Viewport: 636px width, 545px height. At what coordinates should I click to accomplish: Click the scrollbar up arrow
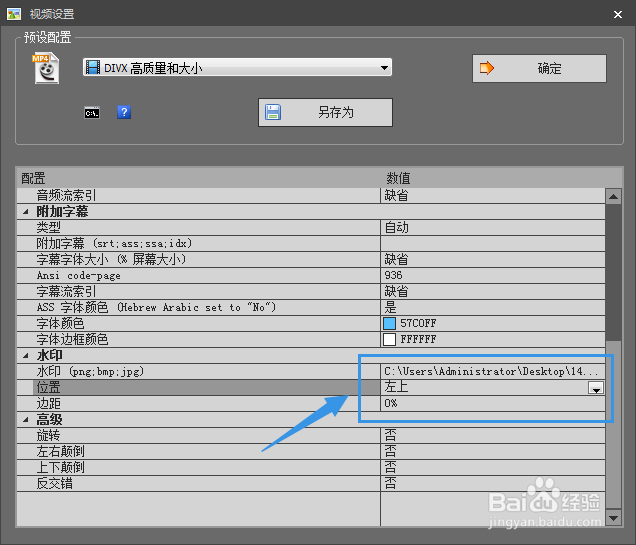(613, 197)
